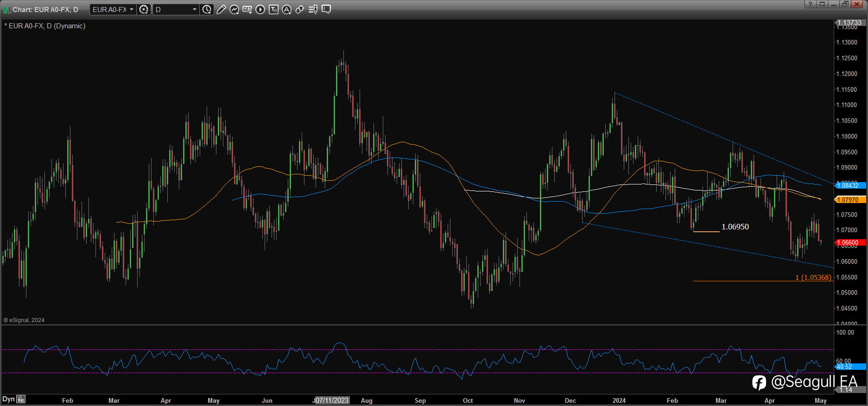This screenshot has height=406, width=868.
Task: Select the text annotation tool
Action: point(274,9)
